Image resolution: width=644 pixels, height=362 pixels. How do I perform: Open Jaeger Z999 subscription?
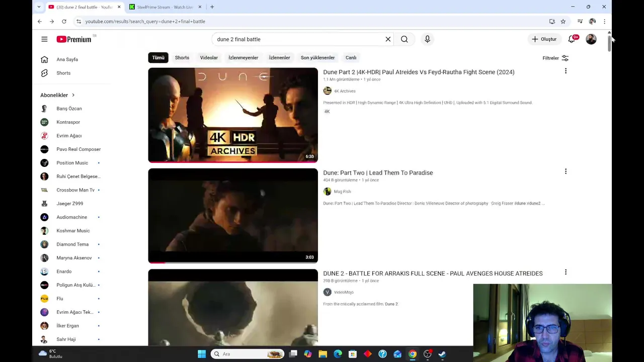(70, 204)
